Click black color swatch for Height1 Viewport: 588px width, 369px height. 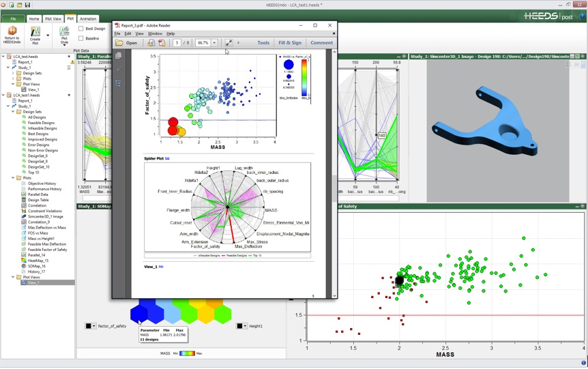[239, 326]
